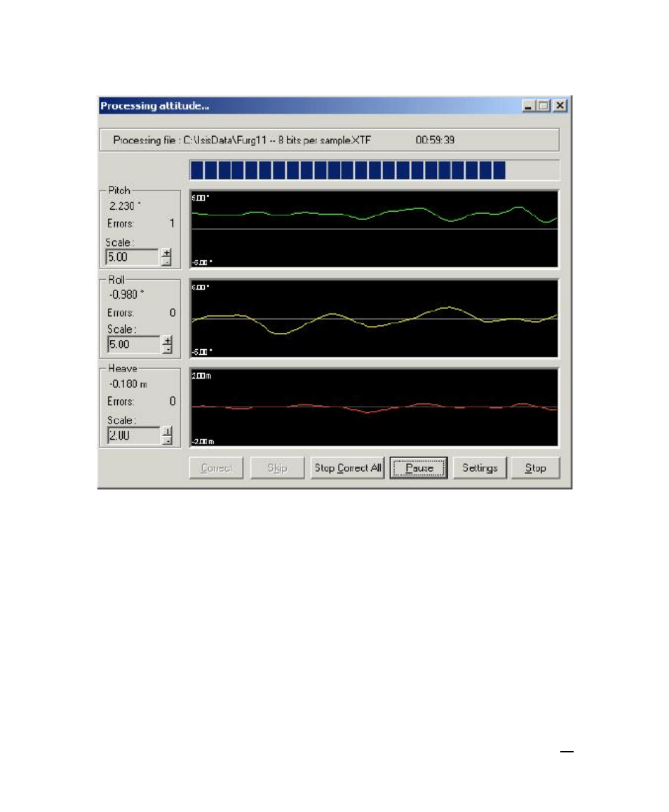This screenshot has height=812, width=669.
Task: Click the blue file progress bar
Action: coord(374,170)
